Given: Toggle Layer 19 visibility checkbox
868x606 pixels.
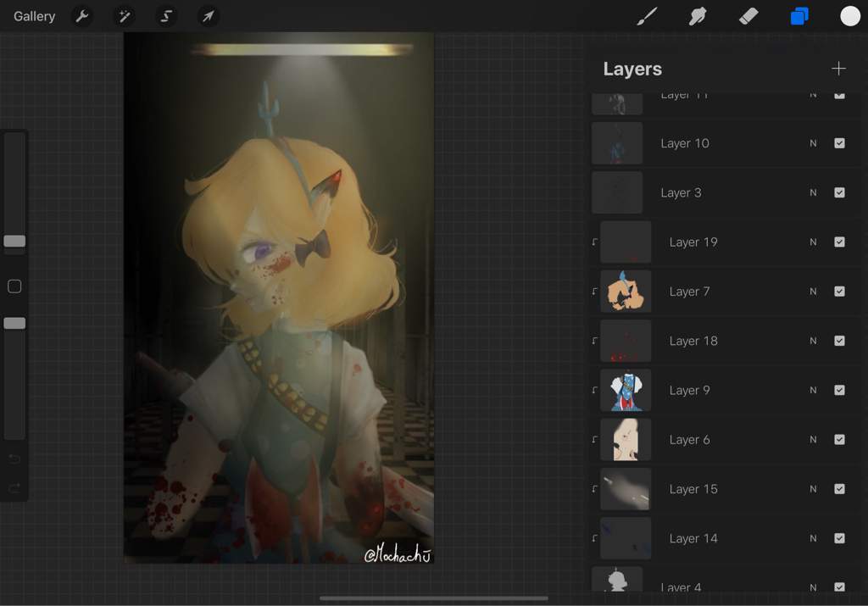Looking at the screenshot, I should pyautogui.click(x=840, y=242).
